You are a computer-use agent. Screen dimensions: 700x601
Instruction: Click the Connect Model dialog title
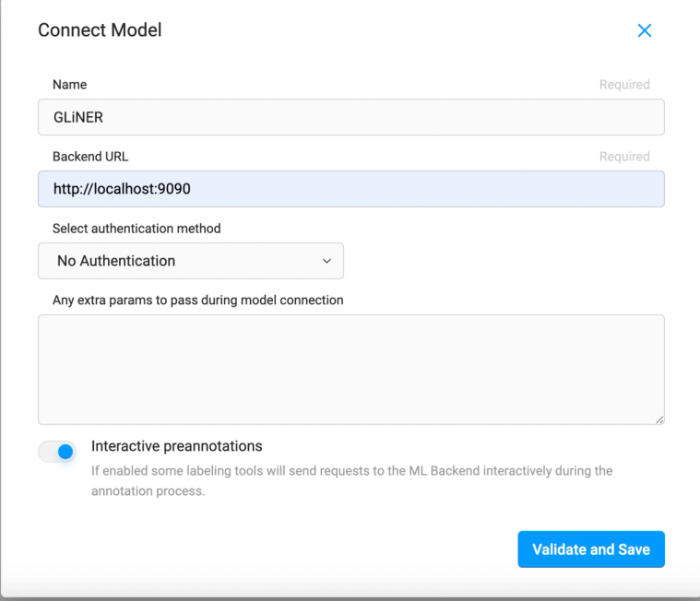tap(100, 30)
